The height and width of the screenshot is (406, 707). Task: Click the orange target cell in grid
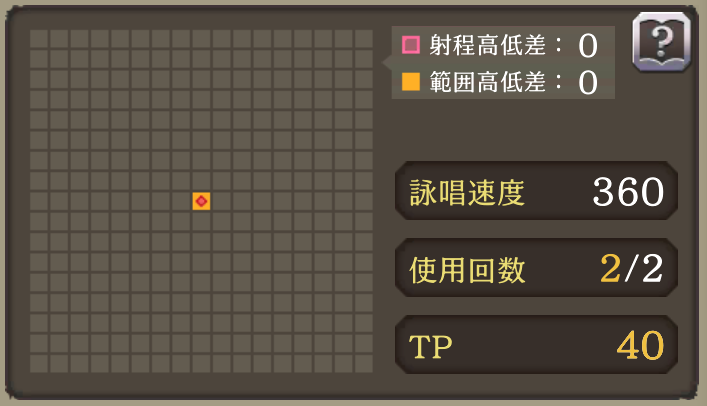pos(201,201)
